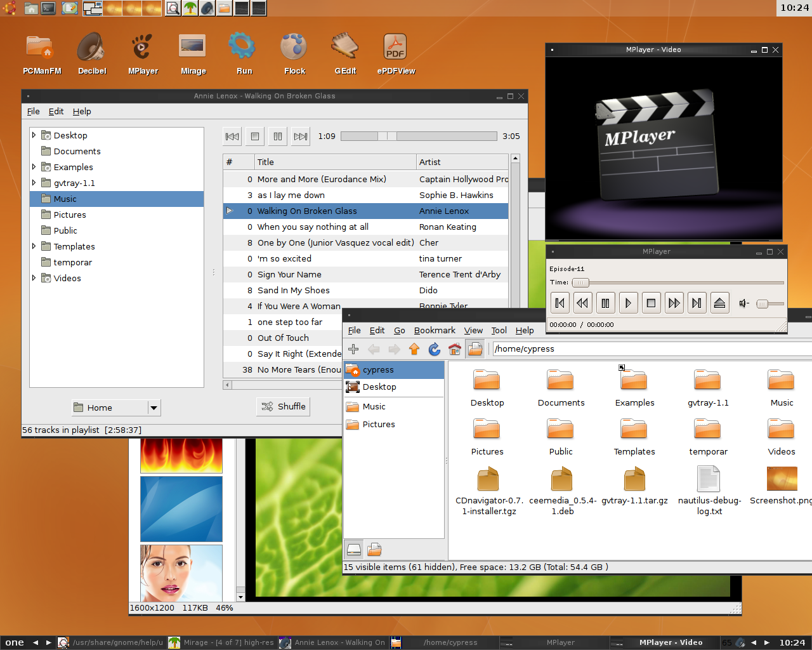Select the Pictures folder in Decibel tree
Viewport: 812px width, 650px height.
(117, 215)
